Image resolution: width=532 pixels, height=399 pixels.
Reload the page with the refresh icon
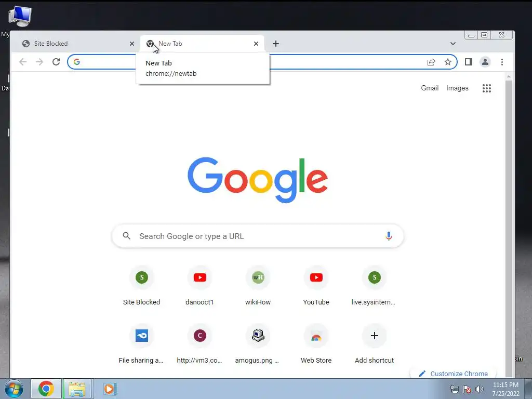click(x=56, y=62)
